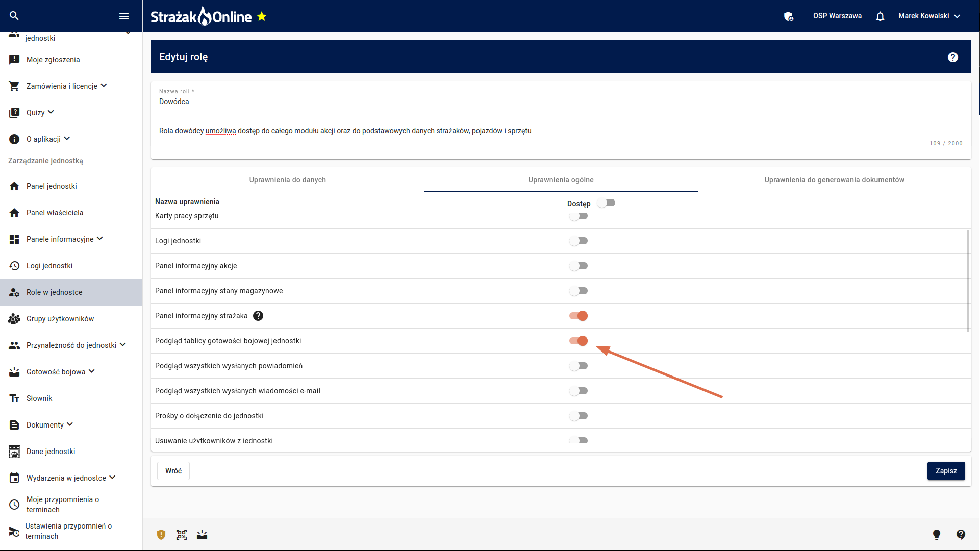Click the alarm siren icon in bottom bar
980x551 pixels.
point(202,535)
